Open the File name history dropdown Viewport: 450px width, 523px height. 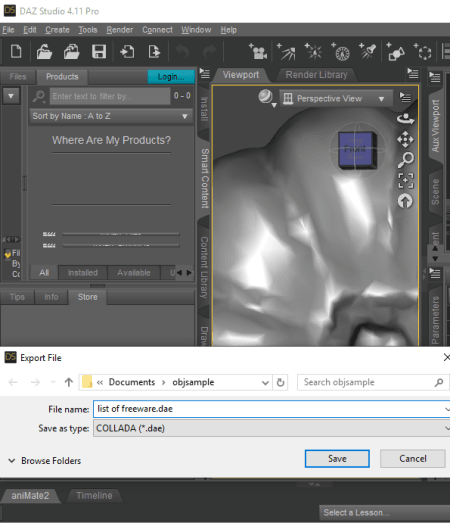pyautogui.click(x=447, y=409)
